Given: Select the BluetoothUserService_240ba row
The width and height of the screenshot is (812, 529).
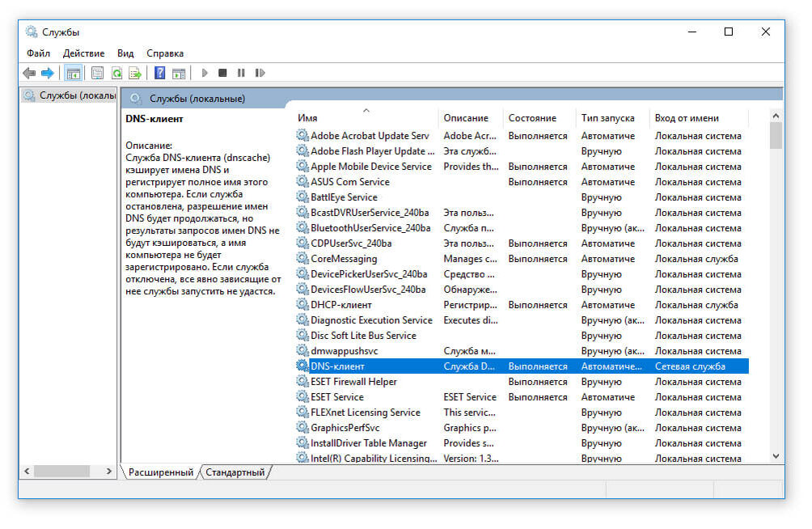Looking at the screenshot, I should 522,228.
